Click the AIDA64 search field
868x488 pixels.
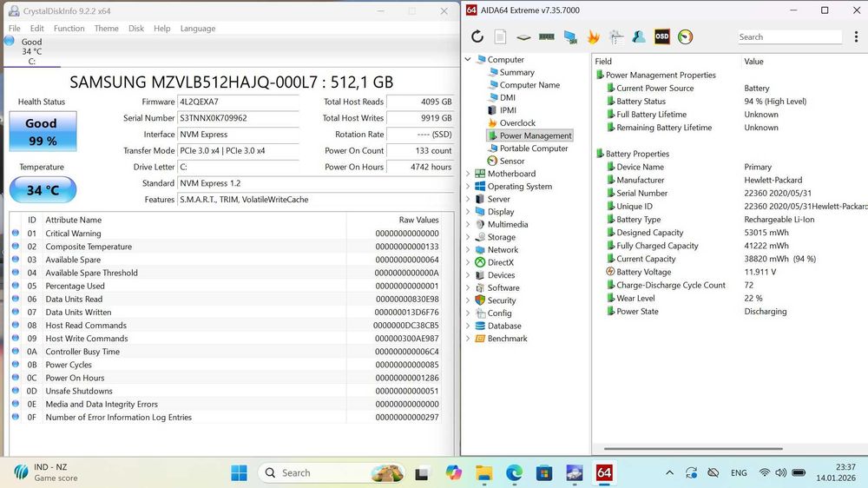click(789, 36)
